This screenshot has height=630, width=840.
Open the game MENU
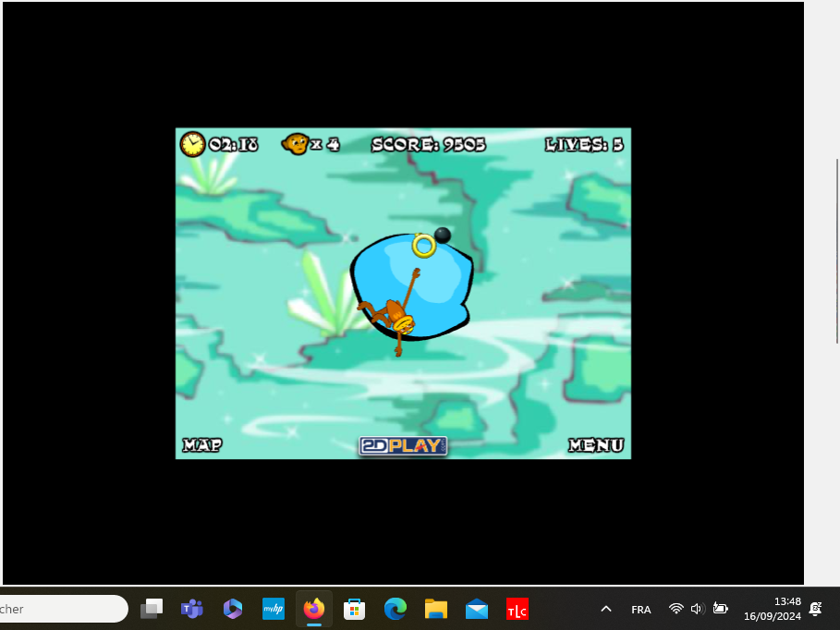[x=595, y=445]
